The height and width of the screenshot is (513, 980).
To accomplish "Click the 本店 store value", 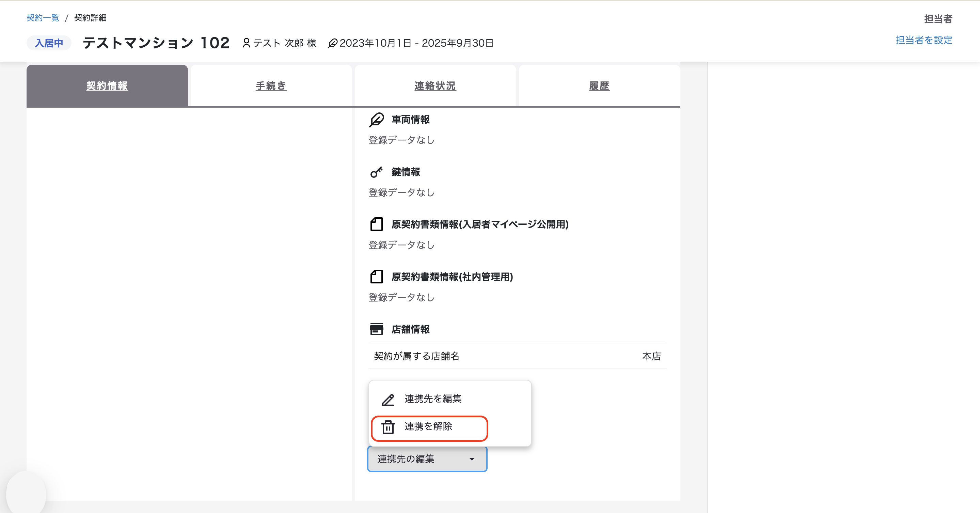I will (x=651, y=356).
